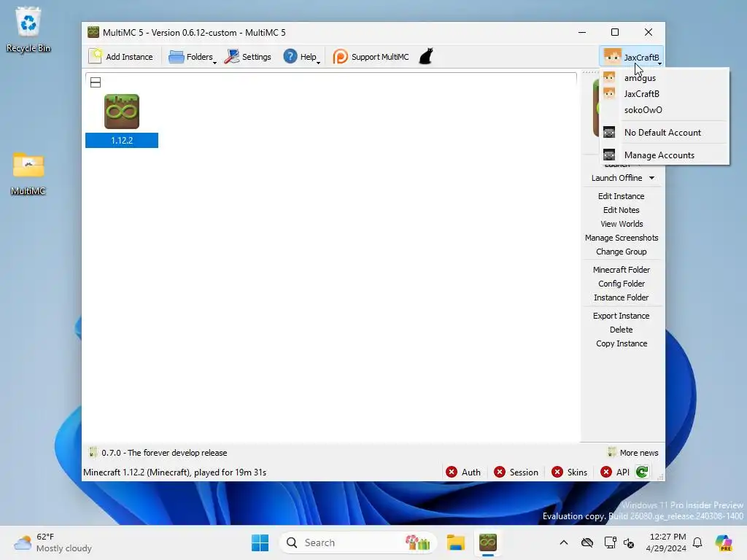This screenshot has width=747, height=560.
Task: Open the Recycle Bin desktop icon
Action: [28, 29]
